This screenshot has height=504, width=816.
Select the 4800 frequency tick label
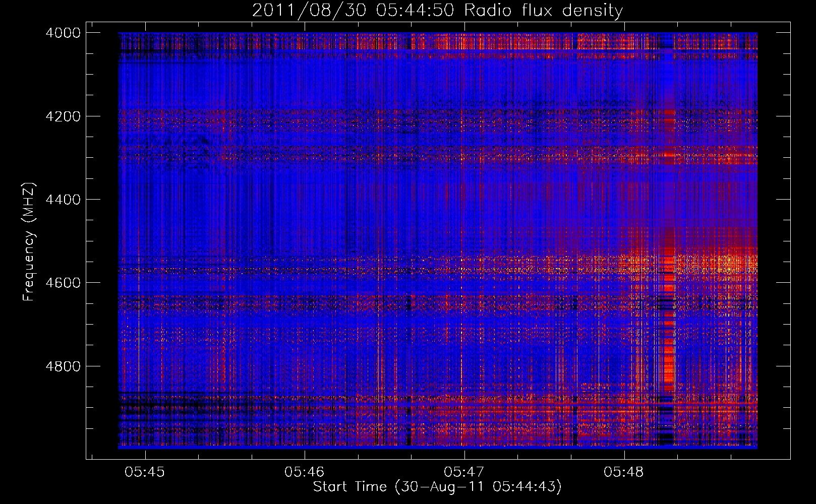pyautogui.click(x=63, y=366)
